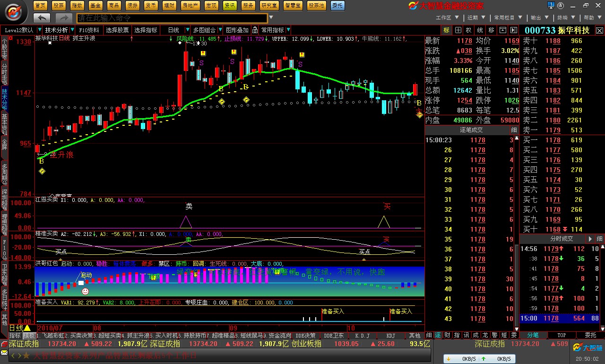Click the 选择股票 button

click(x=117, y=30)
